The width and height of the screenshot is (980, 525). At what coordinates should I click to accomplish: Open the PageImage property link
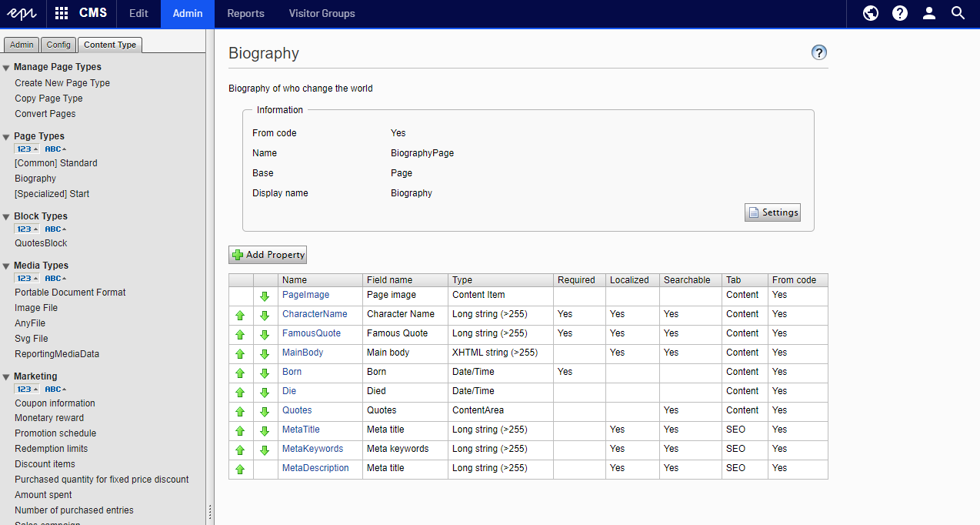[x=305, y=295]
